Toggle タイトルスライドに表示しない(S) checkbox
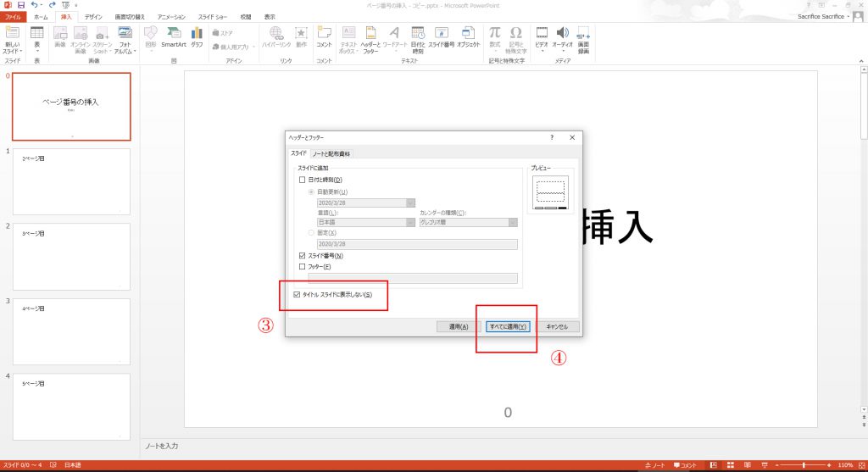 coord(298,295)
